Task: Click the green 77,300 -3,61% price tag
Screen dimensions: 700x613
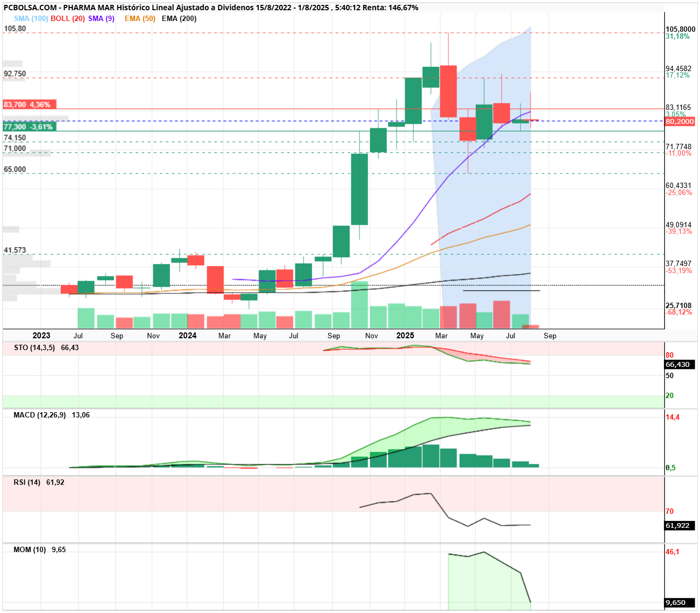Action: click(x=29, y=127)
